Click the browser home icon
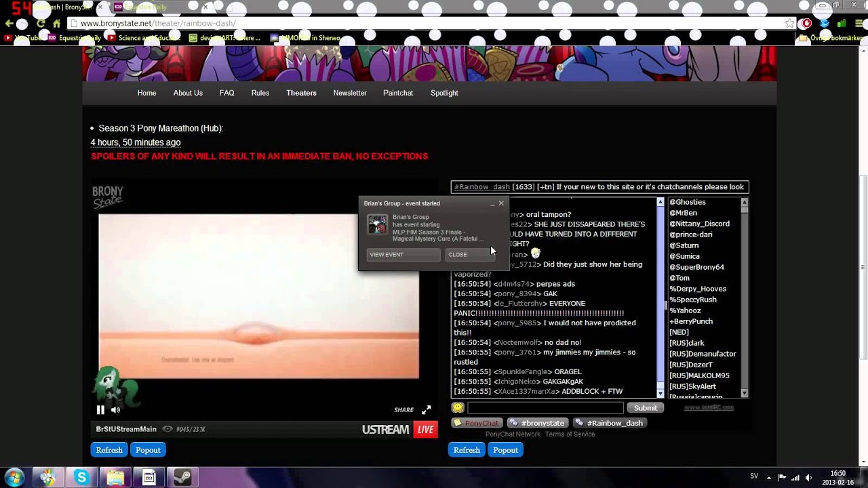The width and height of the screenshot is (868, 488). pos(57,23)
